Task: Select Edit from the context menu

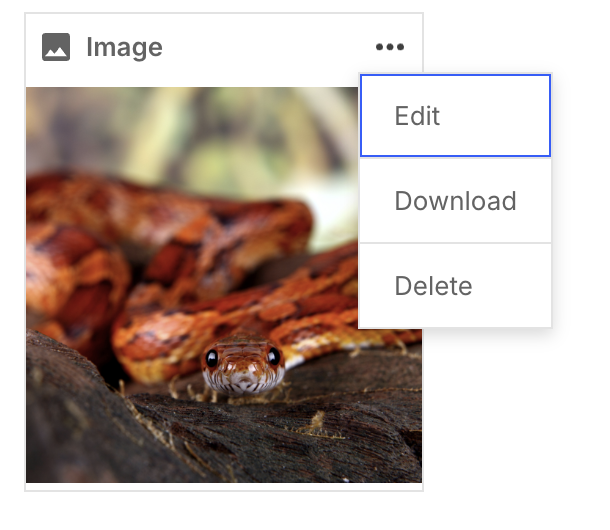Action: 455,116
